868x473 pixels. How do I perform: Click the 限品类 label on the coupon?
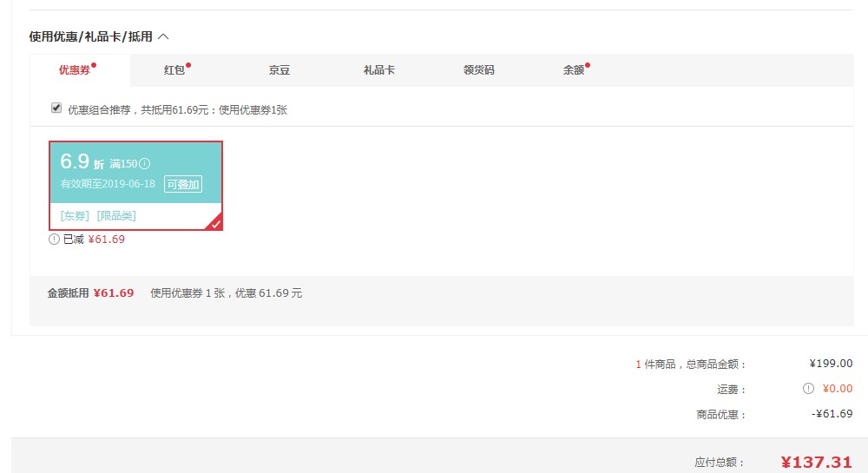[x=116, y=216]
